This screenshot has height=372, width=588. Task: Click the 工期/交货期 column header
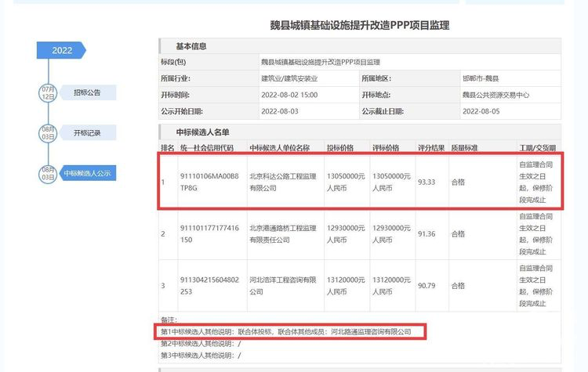pos(537,148)
